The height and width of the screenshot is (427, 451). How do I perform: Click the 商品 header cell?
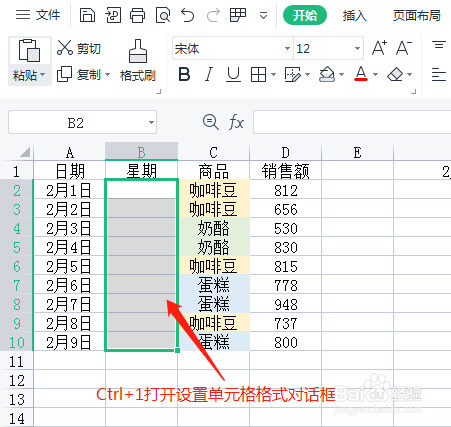tap(213, 171)
